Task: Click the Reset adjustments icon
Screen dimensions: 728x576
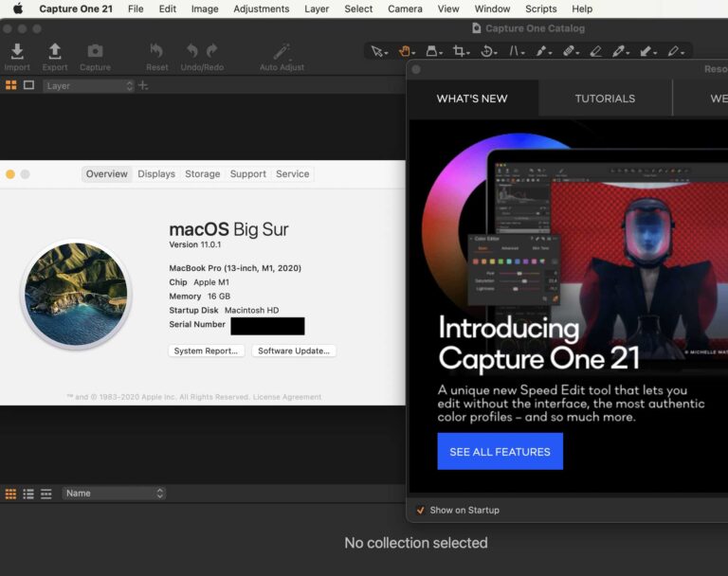Action: [156, 50]
